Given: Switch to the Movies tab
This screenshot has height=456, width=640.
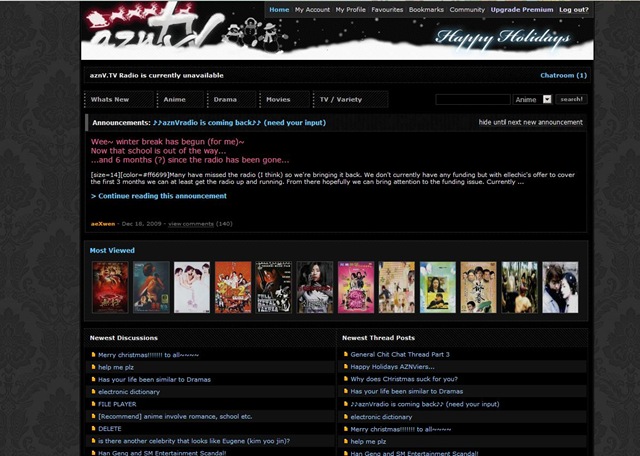Looking at the screenshot, I should (284, 100).
